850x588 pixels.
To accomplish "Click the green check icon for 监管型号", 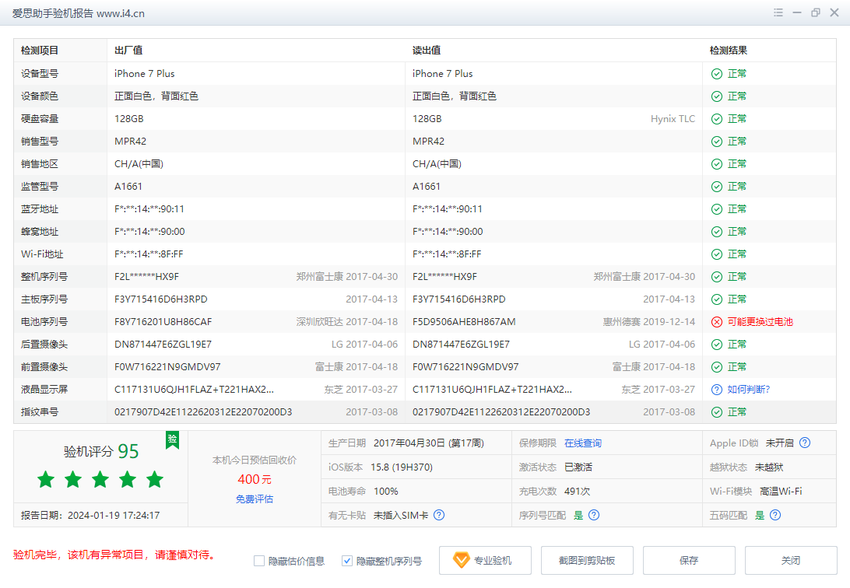I will click(x=717, y=186).
